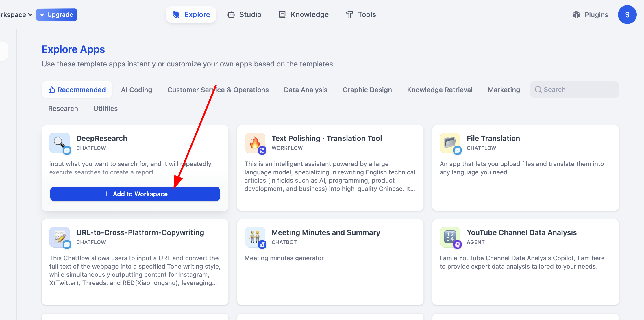
Task: Switch to the Studio tab
Action: (244, 15)
